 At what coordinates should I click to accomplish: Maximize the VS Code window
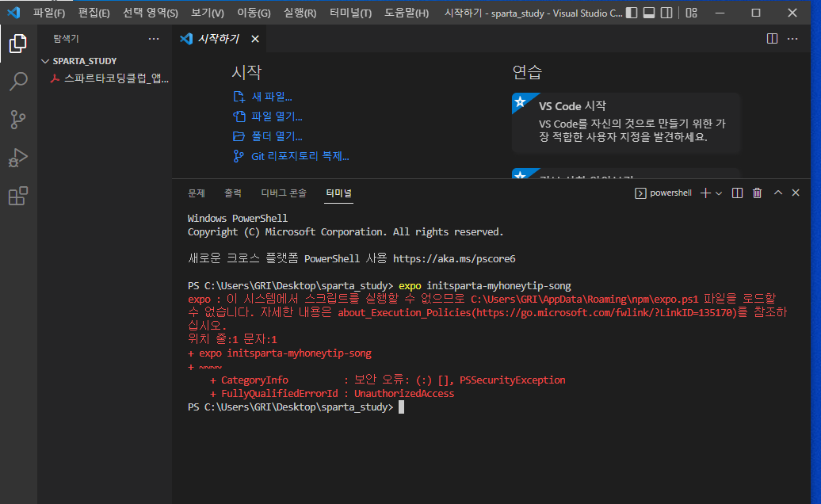click(x=755, y=13)
